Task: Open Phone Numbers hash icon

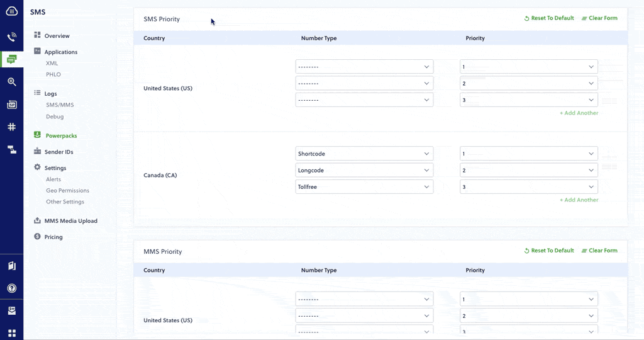Action: [11, 127]
